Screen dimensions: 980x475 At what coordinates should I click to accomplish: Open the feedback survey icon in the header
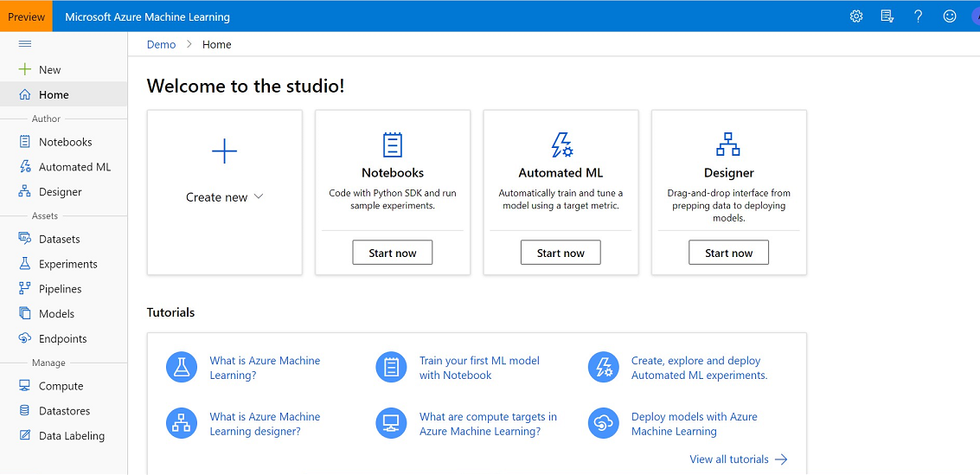tap(887, 17)
